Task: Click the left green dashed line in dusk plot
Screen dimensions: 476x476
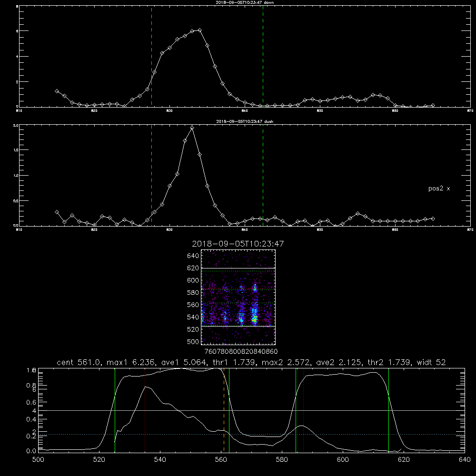Action: pyautogui.click(x=151, y=176)
